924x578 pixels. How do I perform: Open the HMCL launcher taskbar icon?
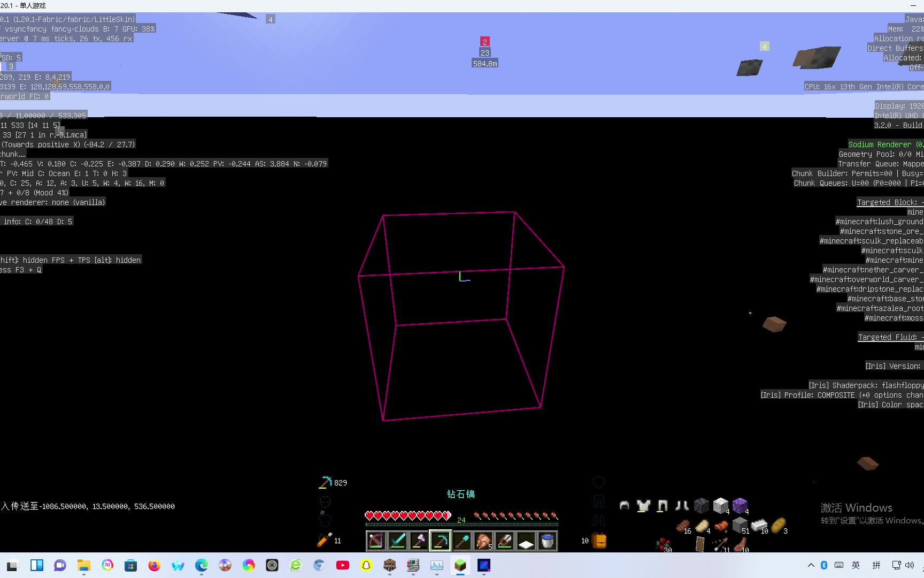(x=390, y=565)
